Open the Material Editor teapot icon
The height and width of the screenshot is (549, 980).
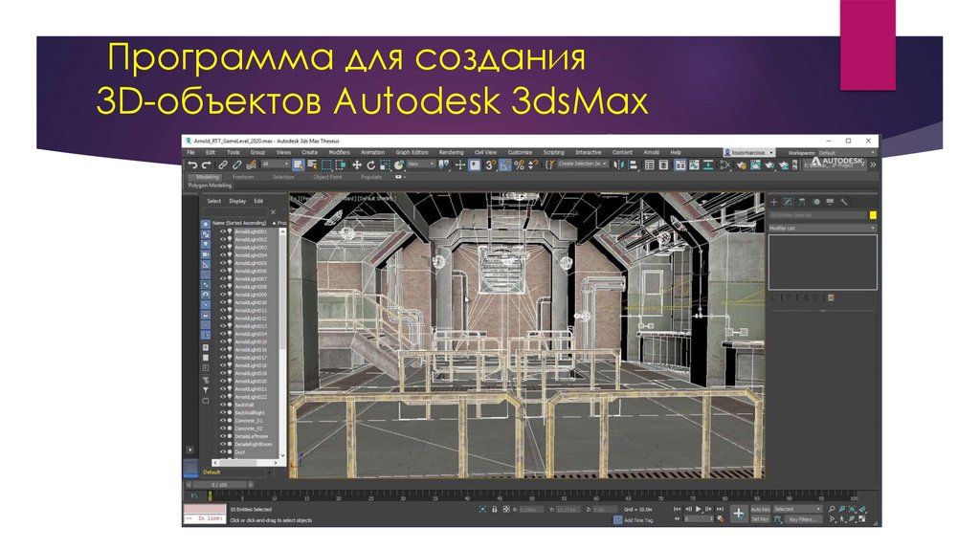[x=742, y=165]
